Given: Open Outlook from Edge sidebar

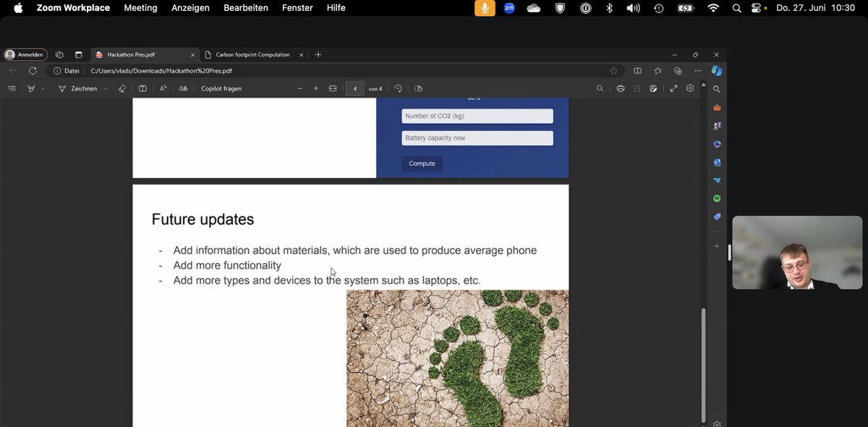Looking at the screenshot, I should click(x=717, y=162).
